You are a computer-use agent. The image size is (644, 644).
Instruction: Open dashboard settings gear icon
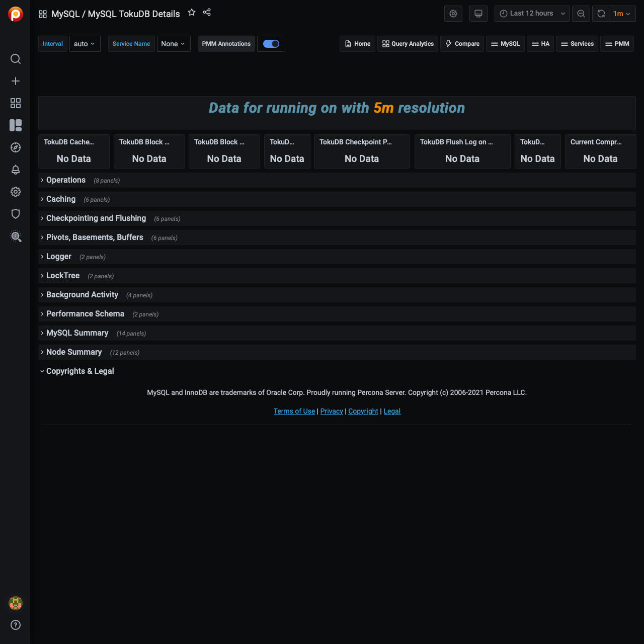point(453,14)
